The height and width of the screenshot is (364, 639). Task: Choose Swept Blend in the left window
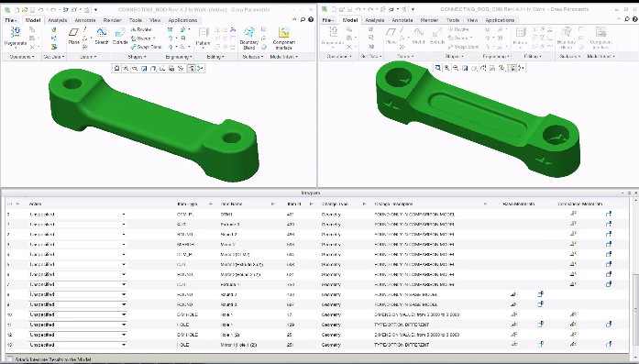[147, 47]
